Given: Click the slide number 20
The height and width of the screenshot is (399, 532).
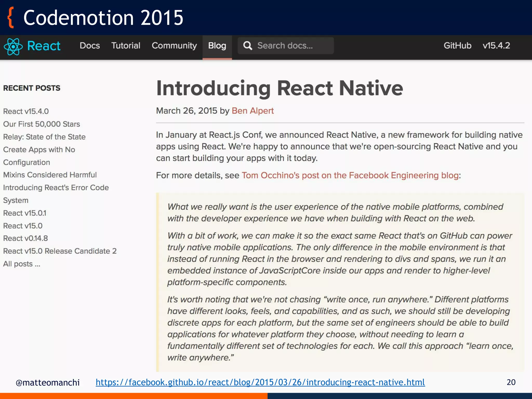Looking at the screenshot, I should point(511,382).
